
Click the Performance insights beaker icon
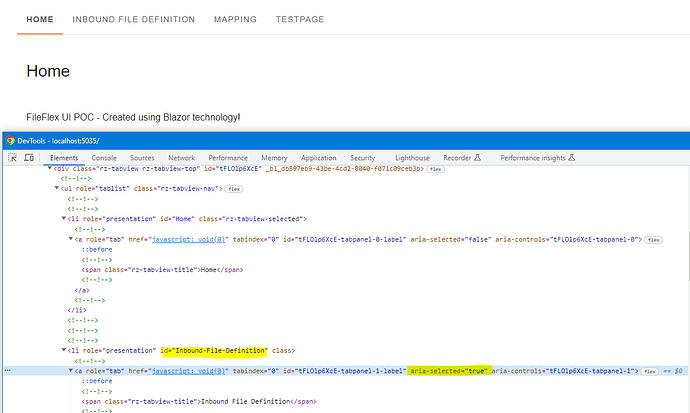click(572, 157)
